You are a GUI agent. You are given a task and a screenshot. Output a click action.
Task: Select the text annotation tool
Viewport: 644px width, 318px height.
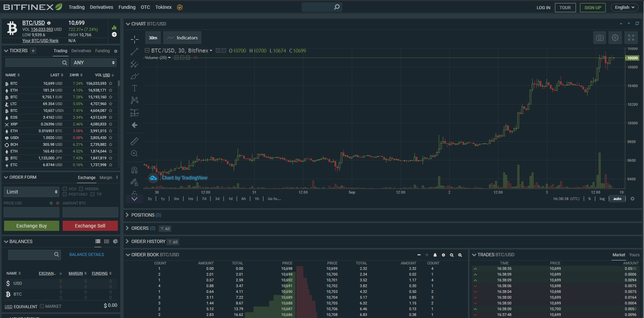coord(134,88)
